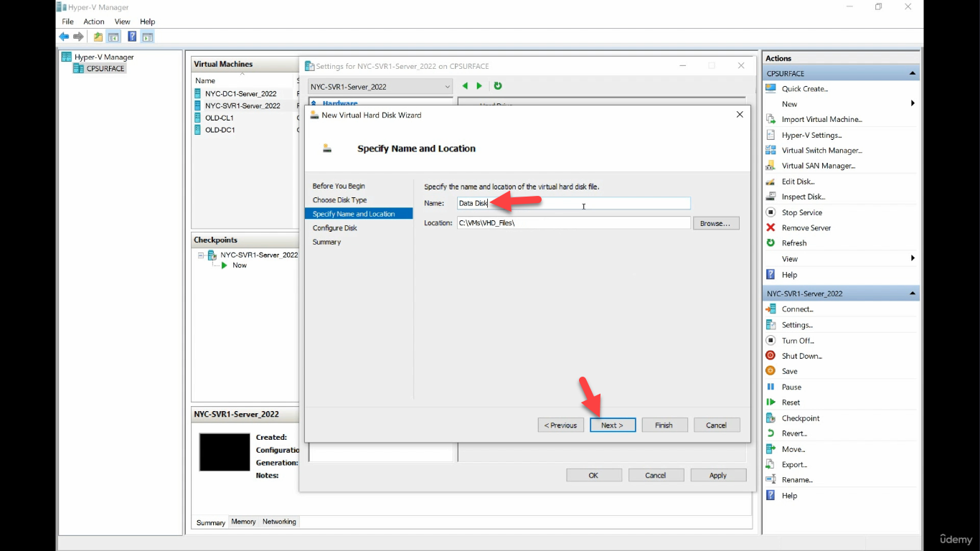Click green refresh icon in Settings window

pyautogui.click(x=498, y=86)
